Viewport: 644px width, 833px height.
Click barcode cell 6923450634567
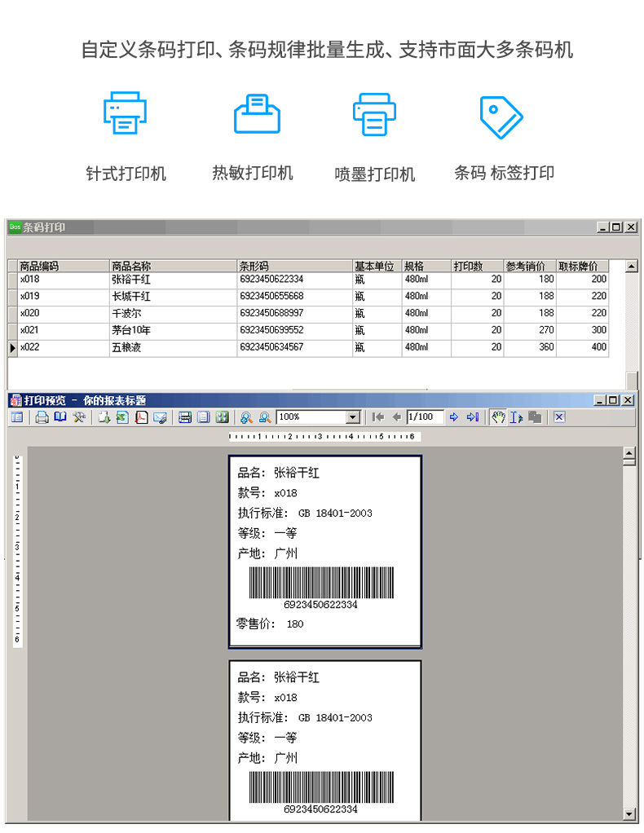(x=294, y=348)
